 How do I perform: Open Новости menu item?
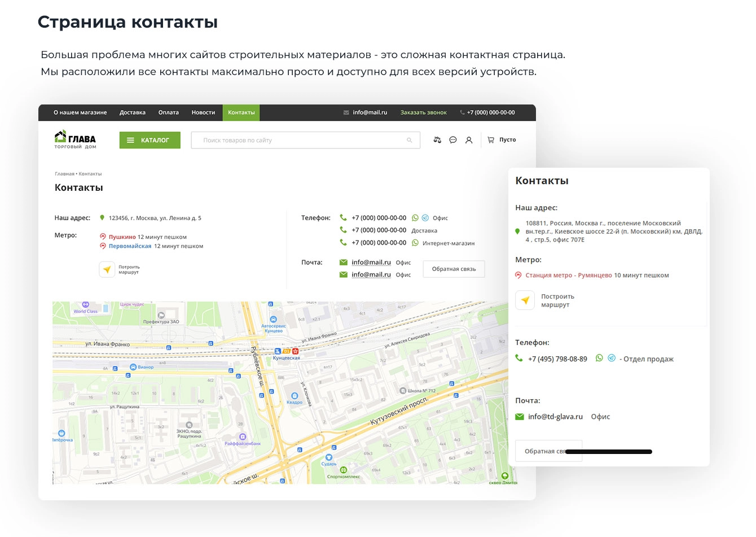coord(203,112)
